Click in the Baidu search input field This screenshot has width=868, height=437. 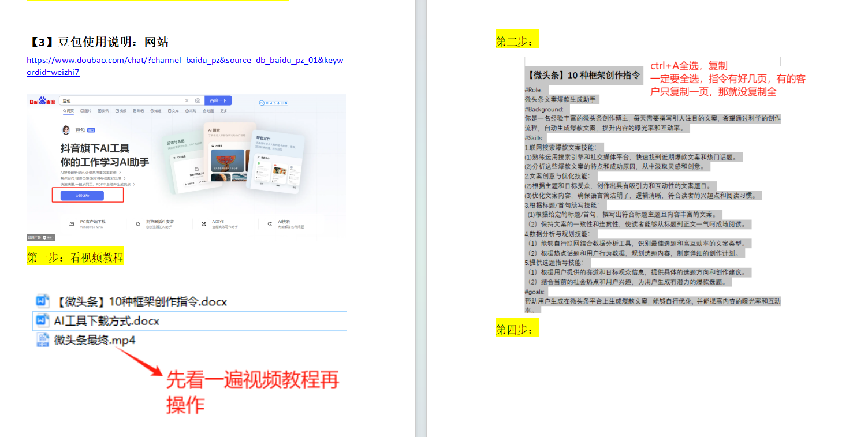(x=121, y=100)
